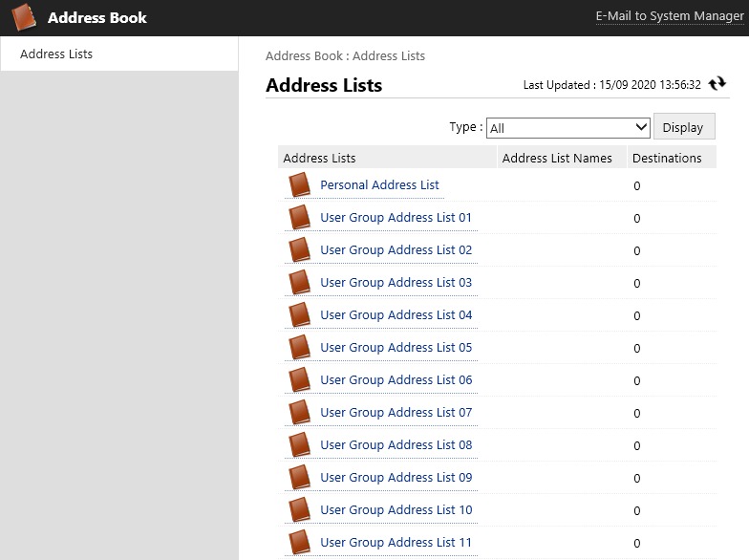
Task: Click the destinations count for User Group Address List 05
Action: click(636, 348)
